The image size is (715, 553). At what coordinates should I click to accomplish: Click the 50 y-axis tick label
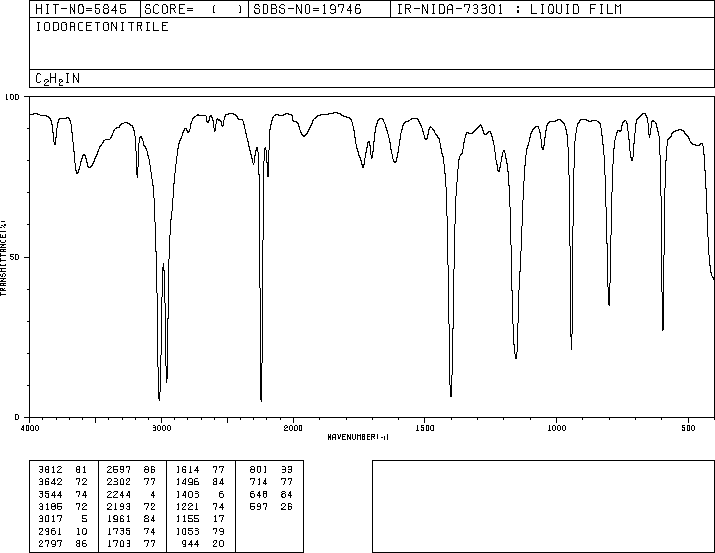click(15, 258)
